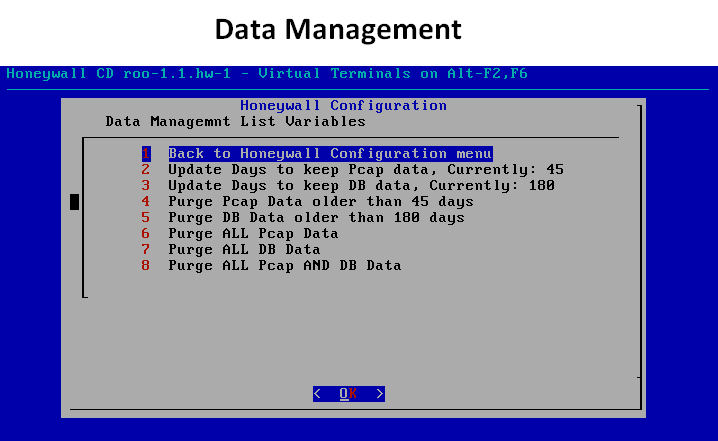Confirm with the OK button
This screenshot has width=718, height=441.
tap(349, 394)
